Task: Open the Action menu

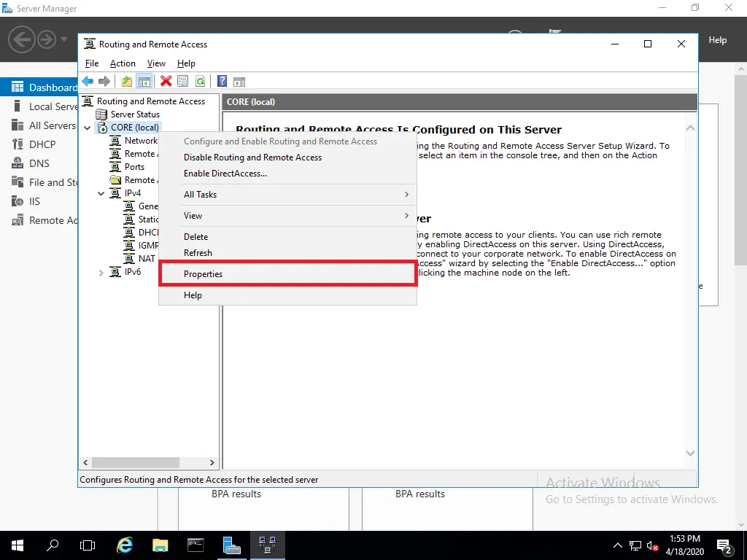Action: pos(123,63)
